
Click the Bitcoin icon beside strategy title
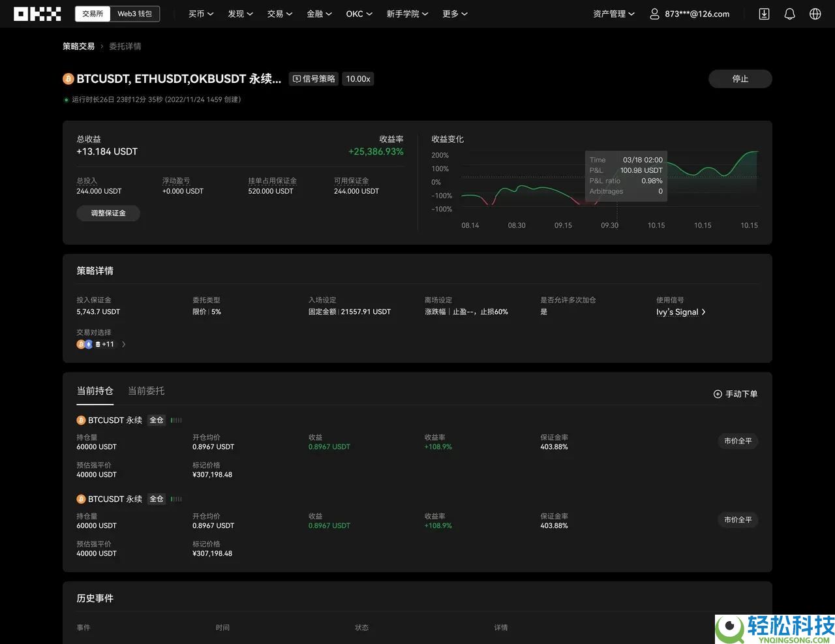pyautogui.click(x=68, y=79)
